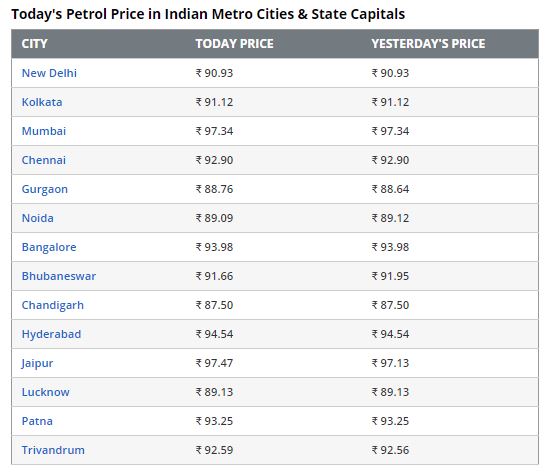Select Gurgaon's today price ₹ 88.76

(214, 189)
